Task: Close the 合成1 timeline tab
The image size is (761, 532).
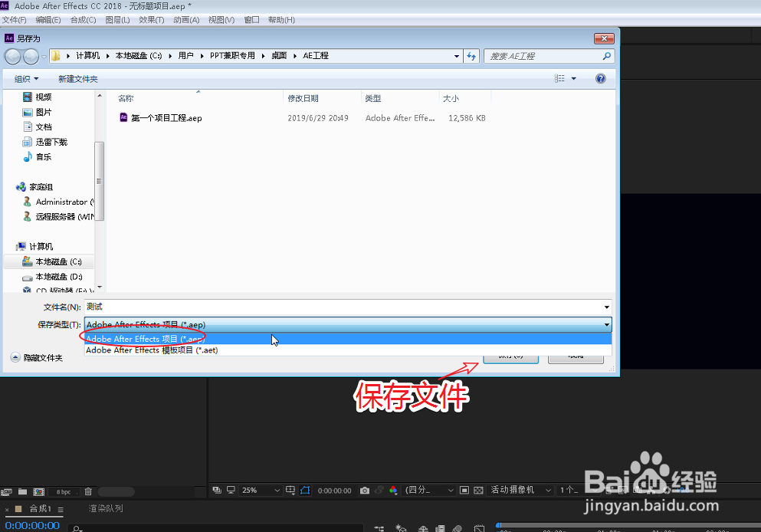Action: click(x=7, y=510)
